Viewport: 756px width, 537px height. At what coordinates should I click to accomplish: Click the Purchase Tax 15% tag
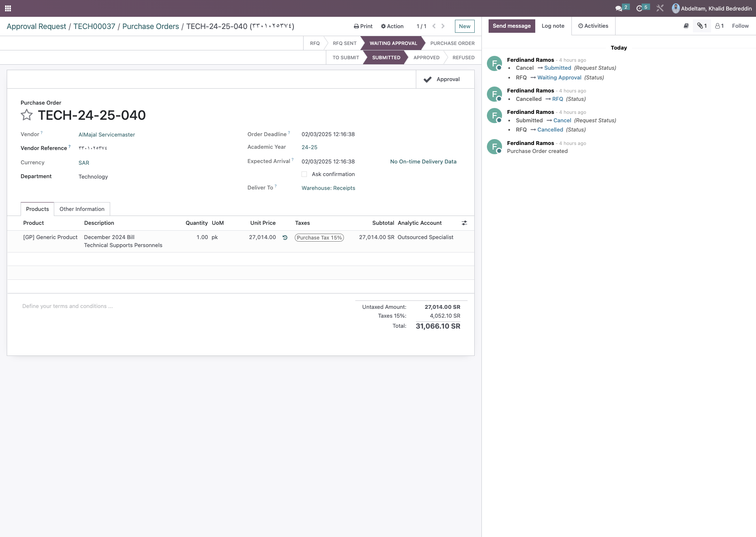pos(319,238)
